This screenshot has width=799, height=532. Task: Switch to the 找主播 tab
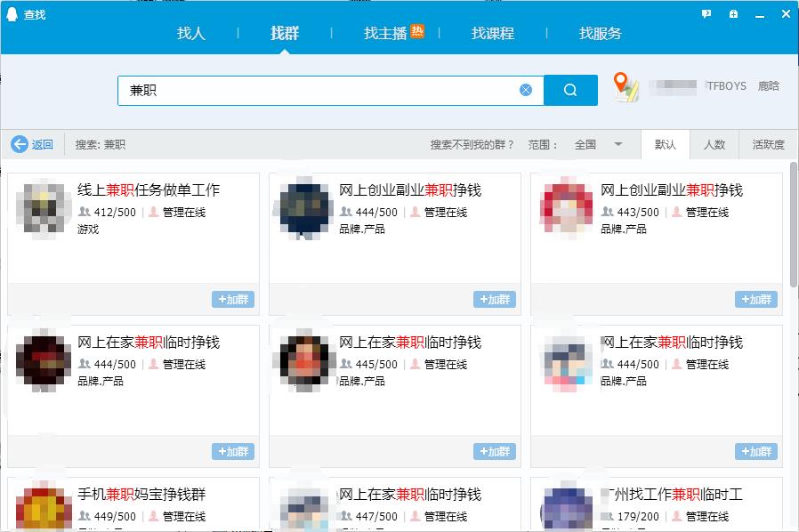tap(387, 32)
